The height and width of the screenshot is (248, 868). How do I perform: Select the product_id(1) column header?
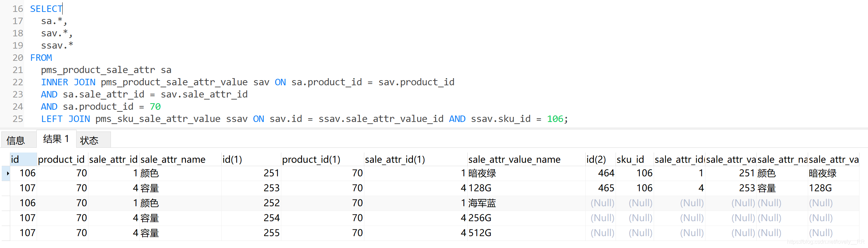coord(311,159)
